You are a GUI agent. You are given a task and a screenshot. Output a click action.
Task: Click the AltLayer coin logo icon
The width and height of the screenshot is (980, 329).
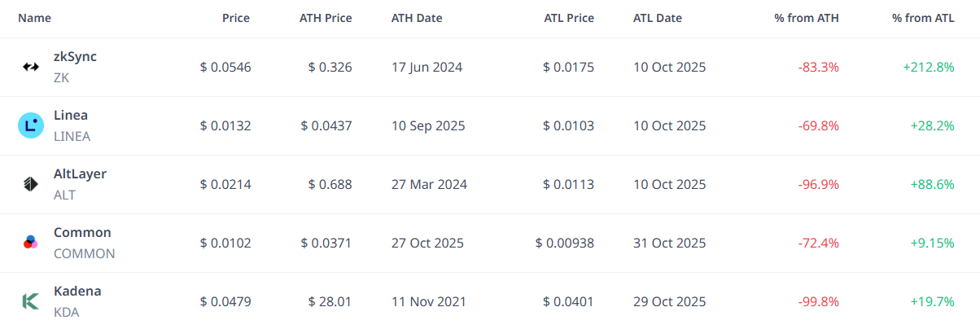tap(30, 184)
